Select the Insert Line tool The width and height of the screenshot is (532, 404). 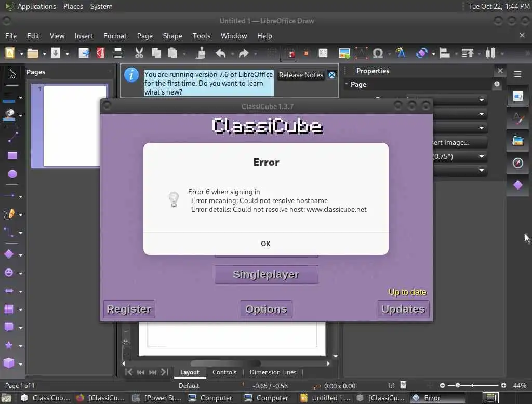click(x=12, y=138)
